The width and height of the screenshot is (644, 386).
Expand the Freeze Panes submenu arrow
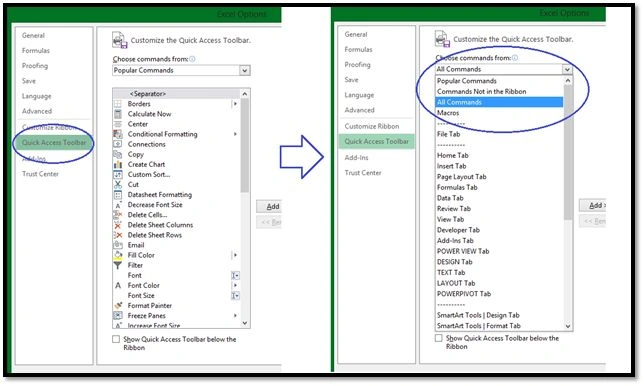[235, 316]
